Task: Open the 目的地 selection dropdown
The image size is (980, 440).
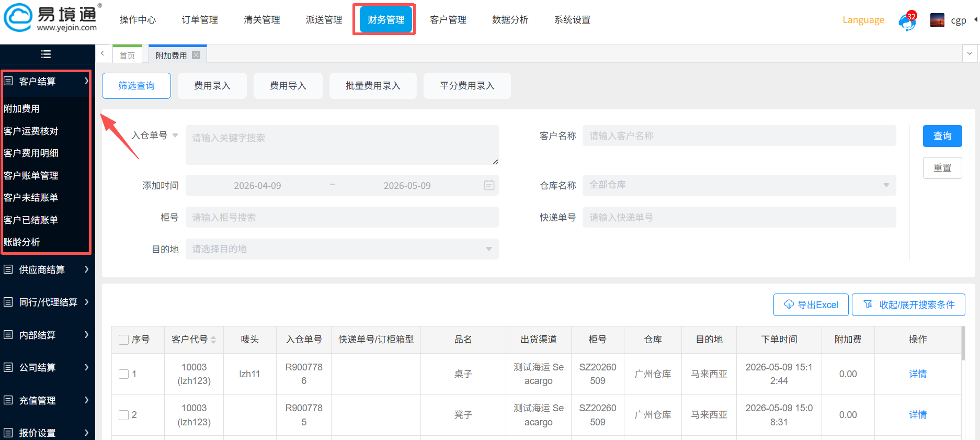Action: [x=342, y=249]
